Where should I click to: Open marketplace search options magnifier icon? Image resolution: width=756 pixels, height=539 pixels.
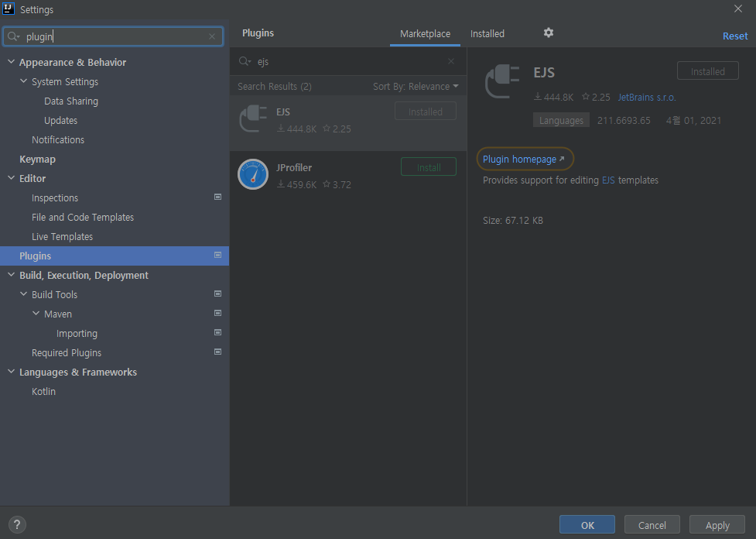[x=245, y=61]
